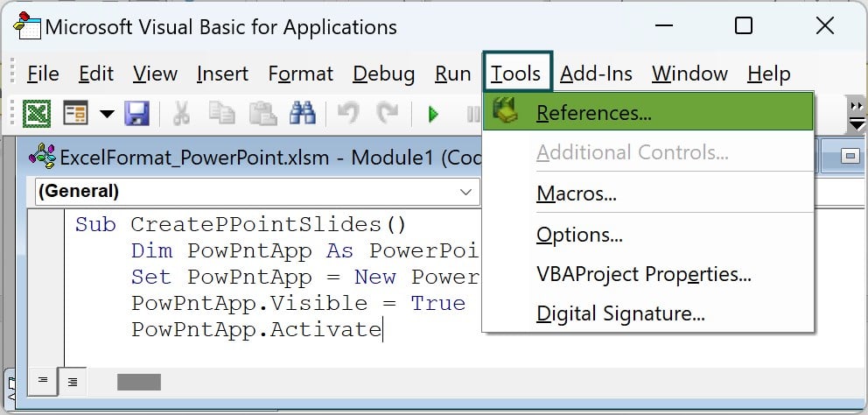The height and width of the screenshot is (415, 868).
Task: Click the PowPntApp.Activate code line
Action: (256, 330)
